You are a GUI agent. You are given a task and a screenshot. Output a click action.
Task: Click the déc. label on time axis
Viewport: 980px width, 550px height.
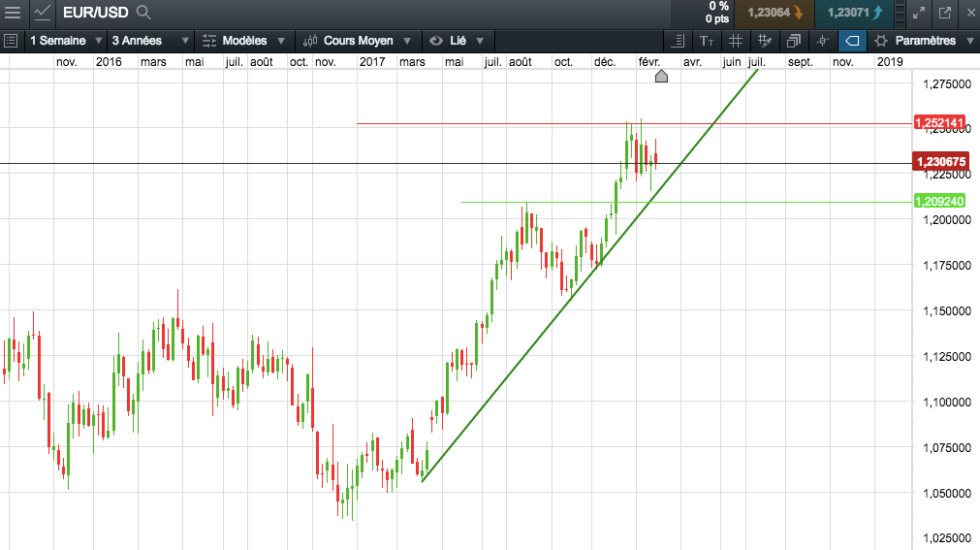(x=604, y=62)
